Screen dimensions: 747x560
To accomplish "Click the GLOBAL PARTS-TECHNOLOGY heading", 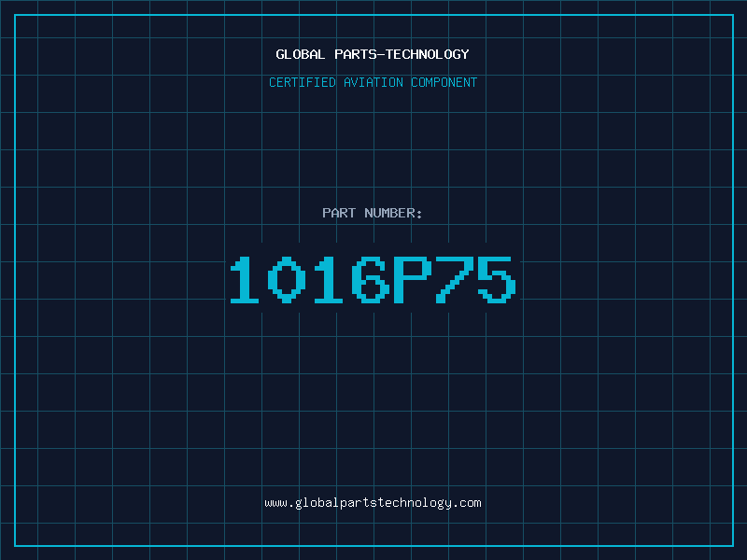I will [373, 54].
